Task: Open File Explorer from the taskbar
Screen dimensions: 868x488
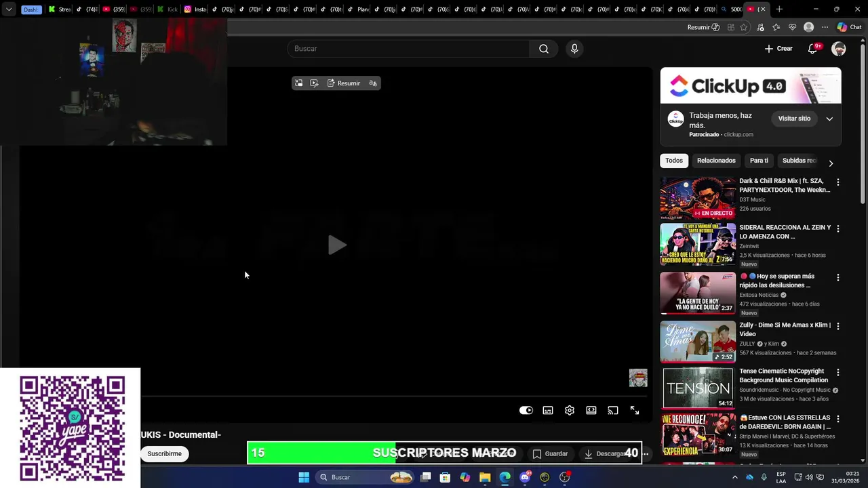Action: (485, 477)
